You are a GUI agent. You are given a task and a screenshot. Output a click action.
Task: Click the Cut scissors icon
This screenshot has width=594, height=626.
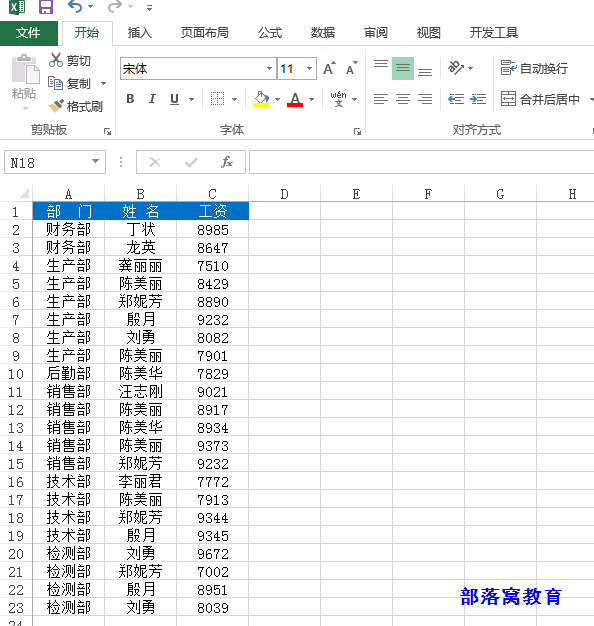click(56, 60)
